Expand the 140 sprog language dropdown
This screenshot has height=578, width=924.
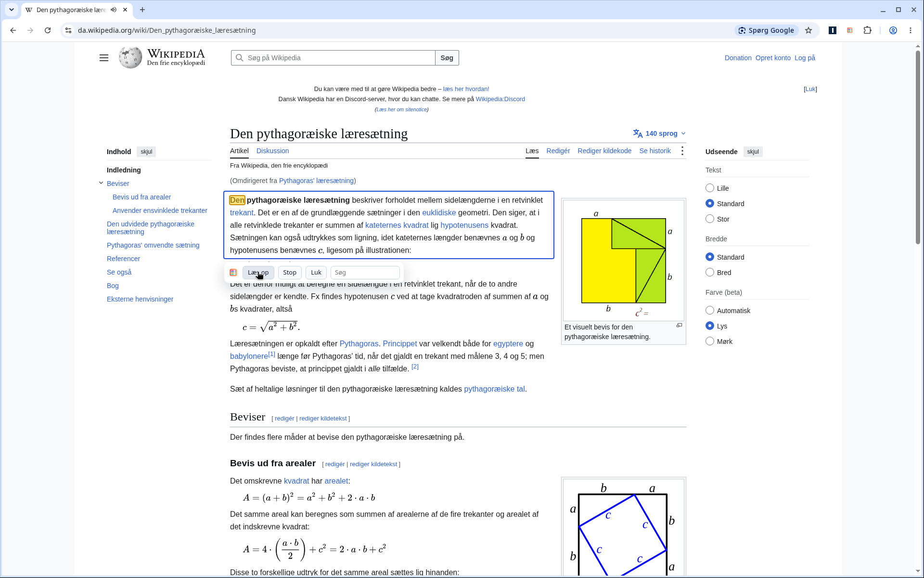pos(659,133)
